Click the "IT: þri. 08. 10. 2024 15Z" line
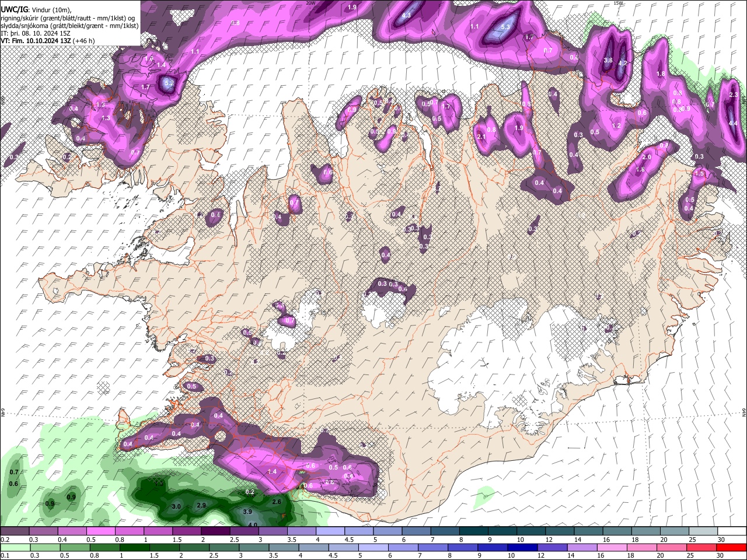The width and height of the screenshot is (747, 560). click(36, 34)
